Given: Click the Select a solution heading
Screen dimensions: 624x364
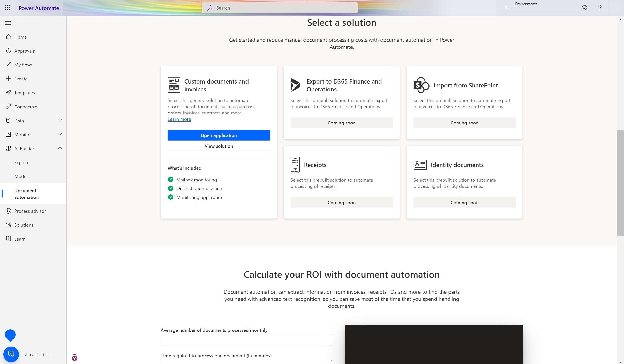Looking at the screenshot, I should click(x=342, y=22).
